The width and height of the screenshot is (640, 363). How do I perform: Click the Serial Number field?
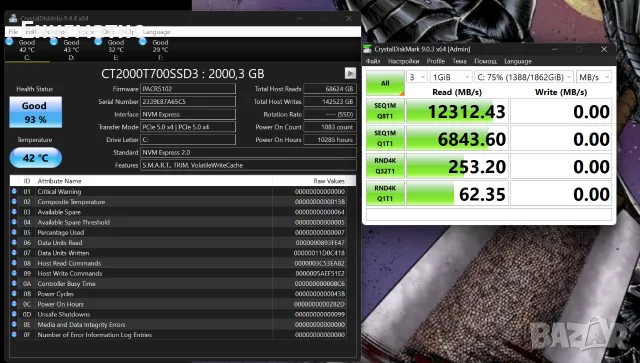click(188, 101)
